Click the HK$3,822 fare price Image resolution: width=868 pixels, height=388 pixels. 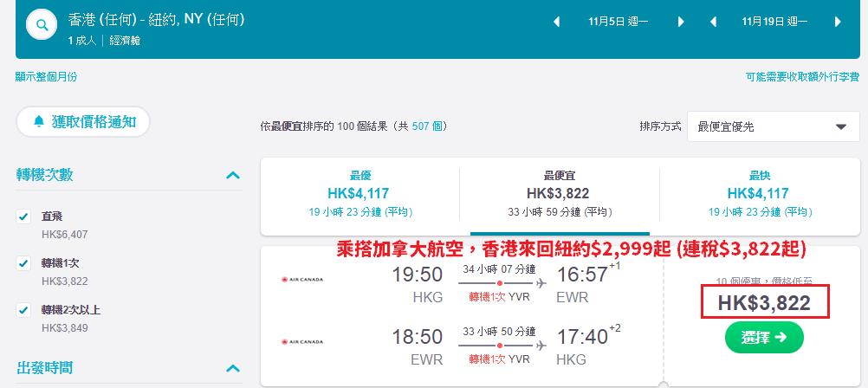coord(765,303)
